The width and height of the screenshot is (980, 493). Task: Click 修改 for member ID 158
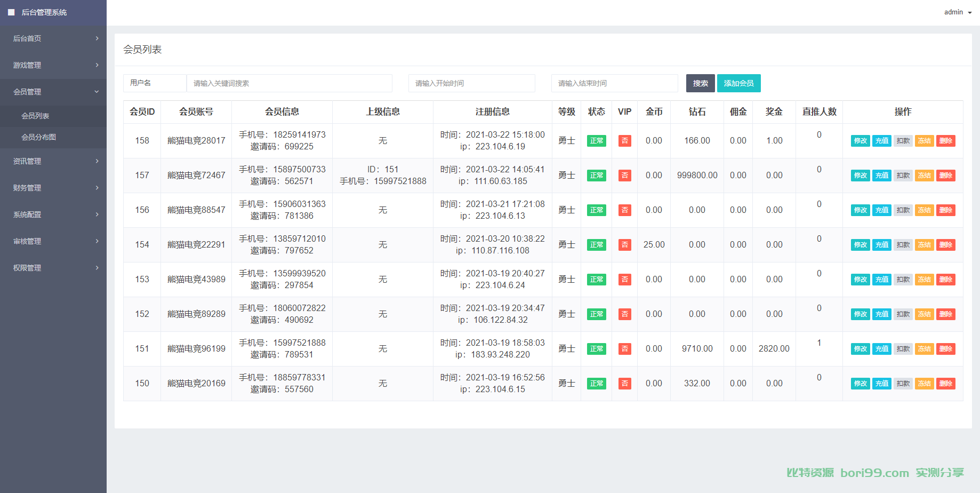pos(861,141)
